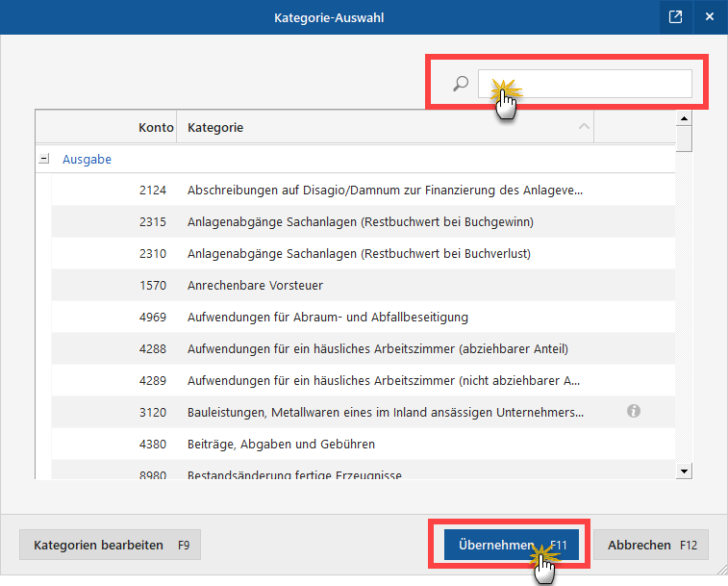Screen dimensions: 728x586
Task: Click account number 8980
Action: point(153,474)
